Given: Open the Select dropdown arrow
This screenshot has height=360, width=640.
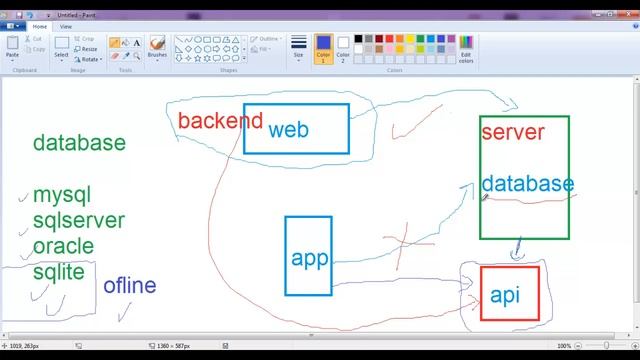Looking at the screenshot, I should point(62,60).
